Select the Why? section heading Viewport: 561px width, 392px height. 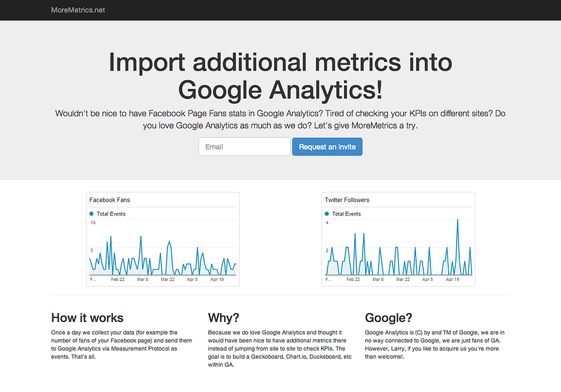(223, 318)
